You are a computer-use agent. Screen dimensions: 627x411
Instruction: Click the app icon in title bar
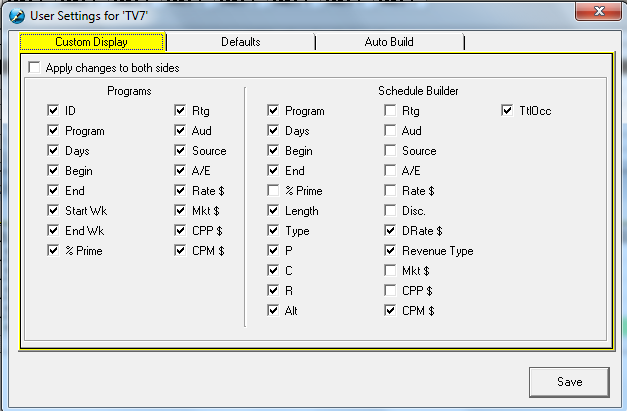(15, 12)
